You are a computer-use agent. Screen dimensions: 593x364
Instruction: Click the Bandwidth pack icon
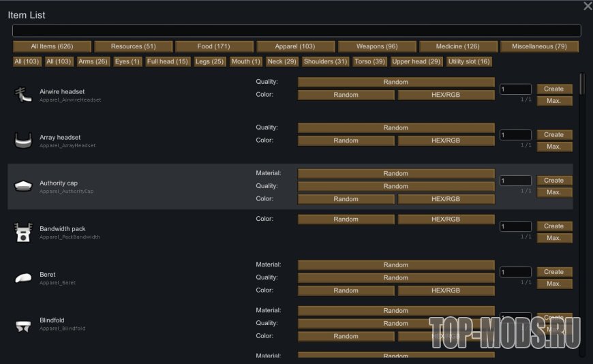(x=23, y=232)
